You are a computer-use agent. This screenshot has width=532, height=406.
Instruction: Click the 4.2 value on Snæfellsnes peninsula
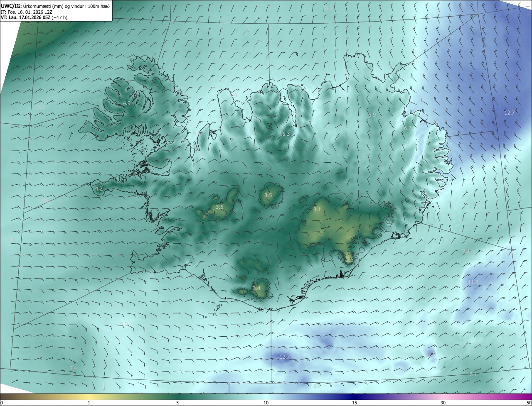pyautogui.click(x=99, y=188)
